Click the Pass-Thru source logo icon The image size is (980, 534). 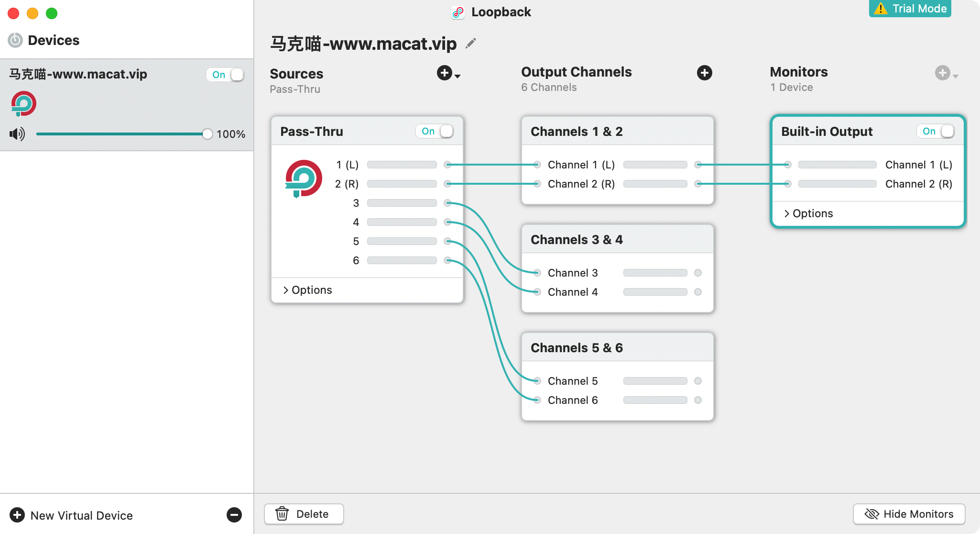(304, 179)
